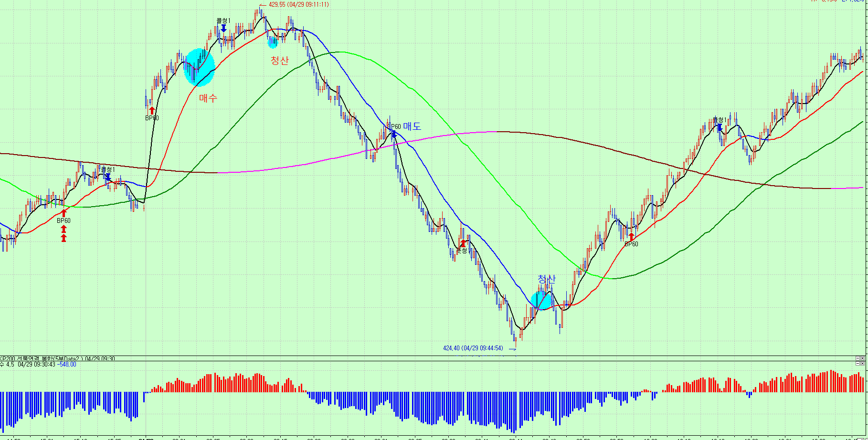Minimize the lower histogram indicator panel
Screen dimensions: 868x440
point(857,364)
